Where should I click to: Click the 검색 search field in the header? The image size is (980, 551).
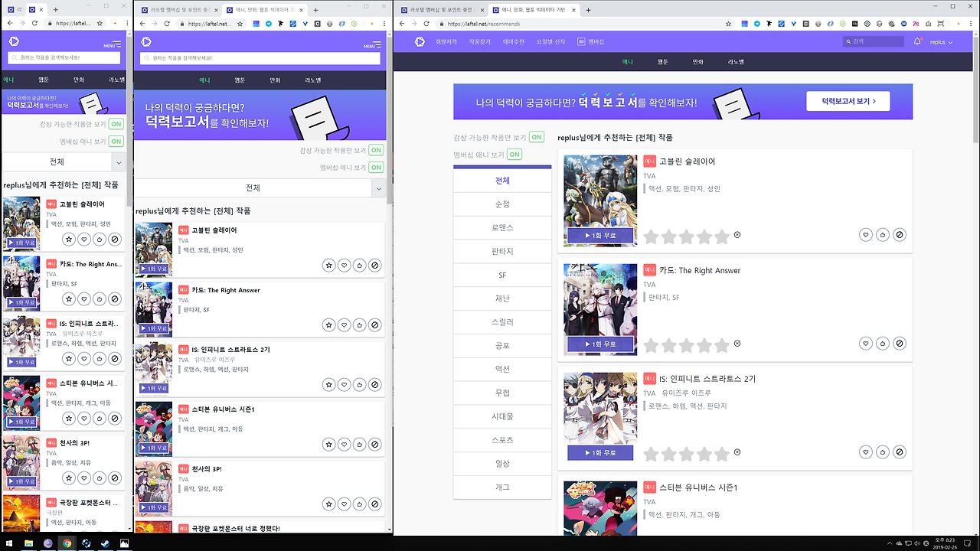(x=874, y=42)
